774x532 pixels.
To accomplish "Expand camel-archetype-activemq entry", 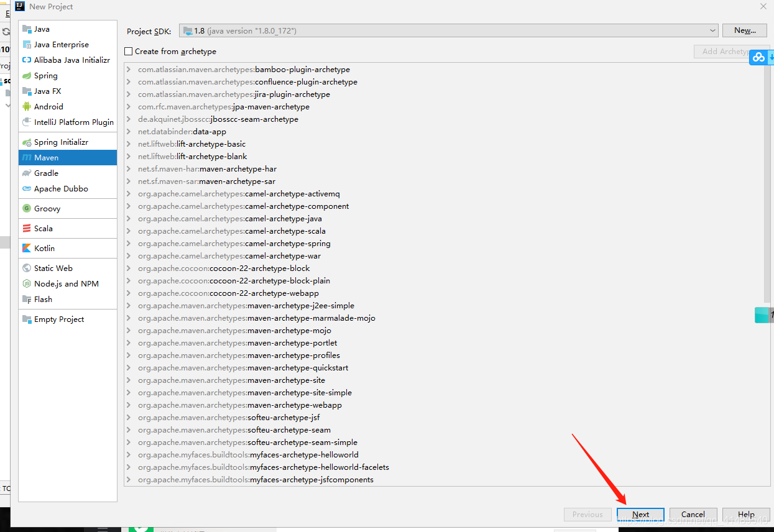I will tap(129, 194).
